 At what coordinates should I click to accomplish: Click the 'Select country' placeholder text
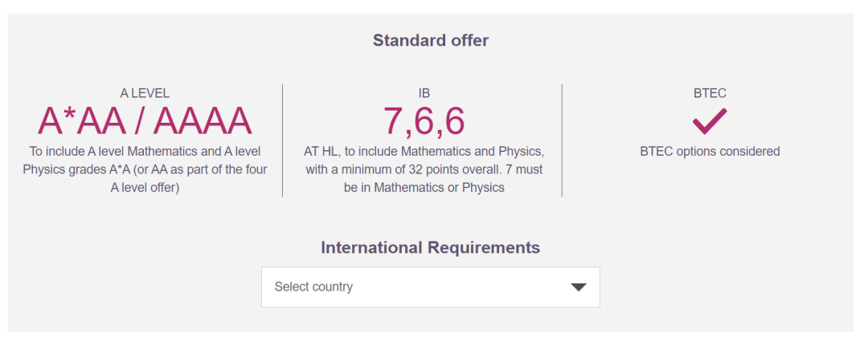click(313, 287)
